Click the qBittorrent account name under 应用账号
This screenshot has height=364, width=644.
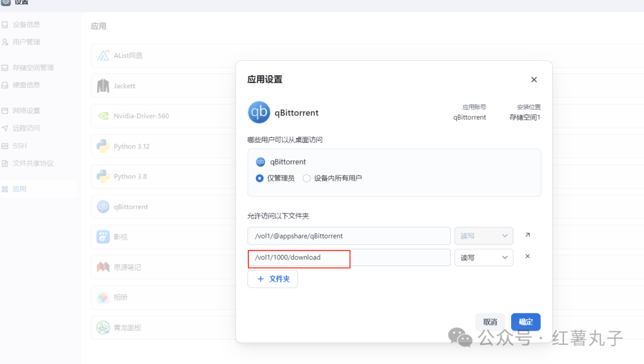click(x=469, y=118)
